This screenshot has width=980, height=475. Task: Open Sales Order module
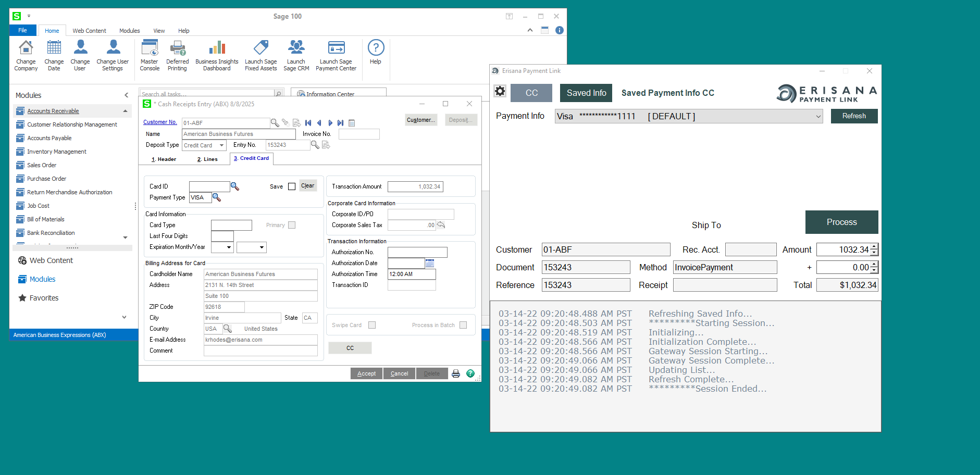click(42, 165)
